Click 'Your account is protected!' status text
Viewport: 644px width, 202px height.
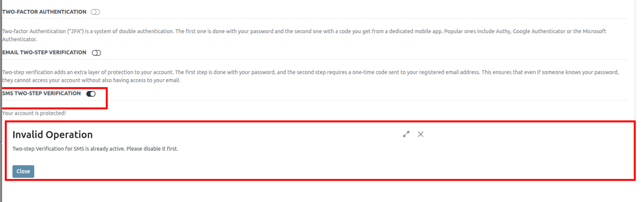34,114
